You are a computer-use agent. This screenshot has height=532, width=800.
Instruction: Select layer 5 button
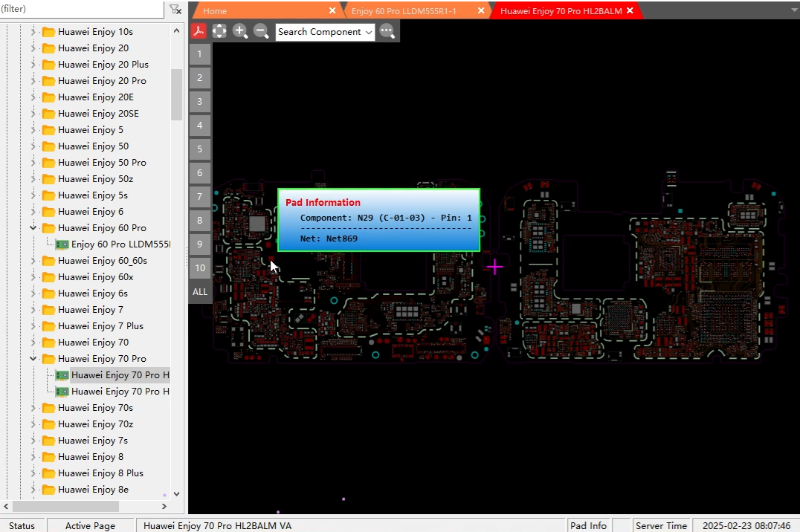tap(200, 149)
